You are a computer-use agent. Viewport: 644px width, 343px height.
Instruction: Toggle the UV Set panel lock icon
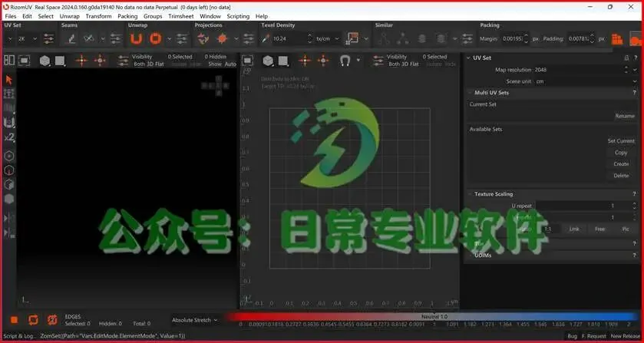(x=627, y=58)
